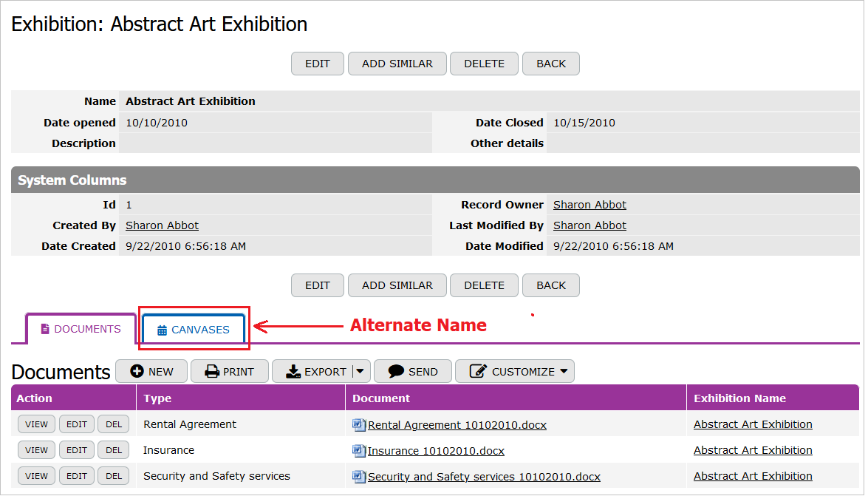
Task: Sort by the Action column header
Action: click(34, 398)
